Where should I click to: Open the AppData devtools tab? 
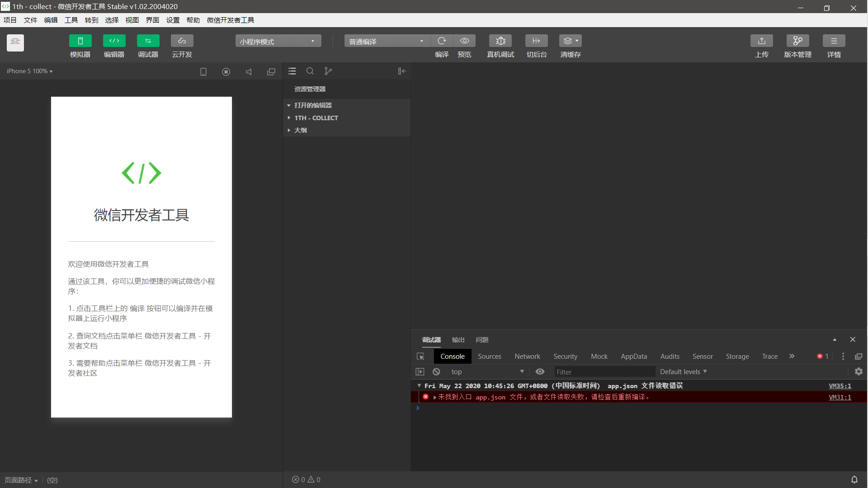[634, 357]
